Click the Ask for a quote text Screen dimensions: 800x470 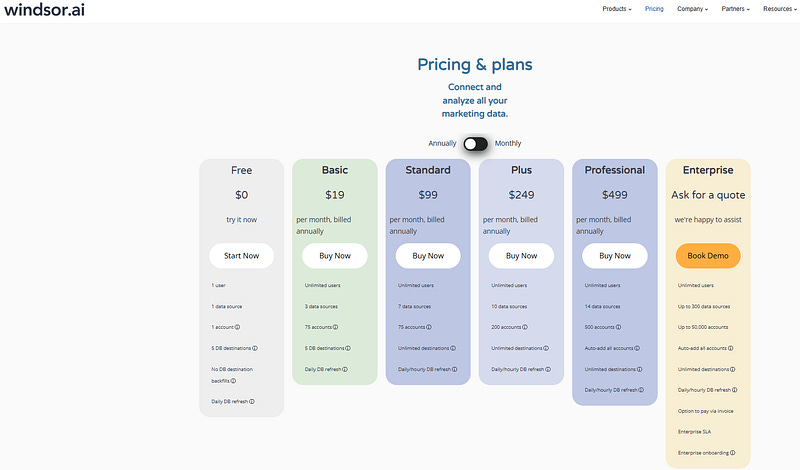(x=708, y=195)
